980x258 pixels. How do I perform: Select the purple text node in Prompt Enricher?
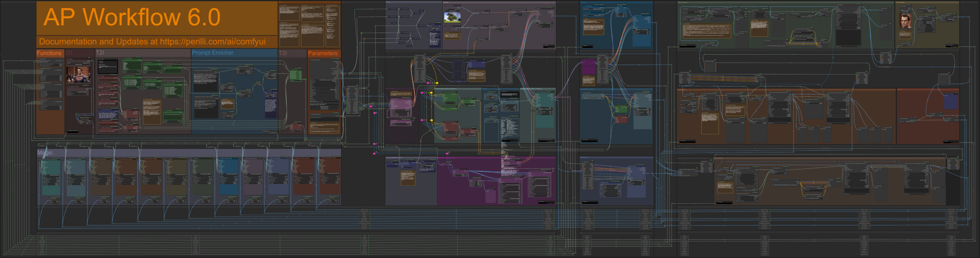pos(270,106)
